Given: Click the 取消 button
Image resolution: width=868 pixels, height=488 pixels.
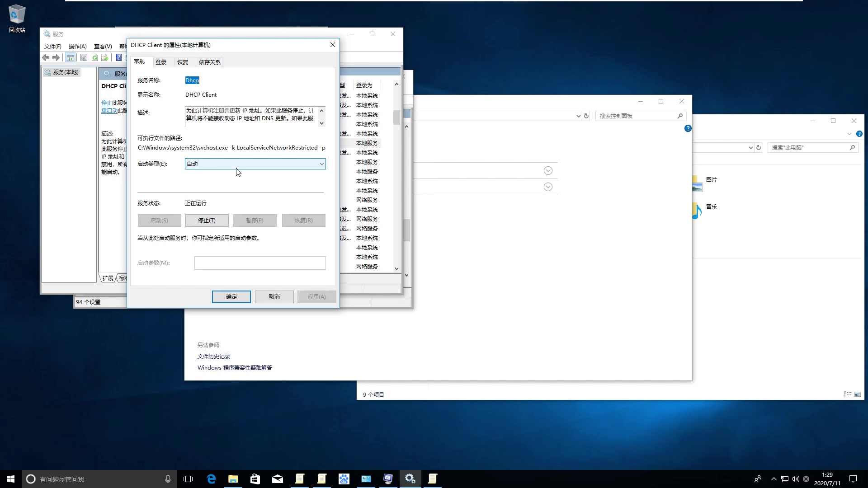Looking at the screenshot, I should (x=274, y=297).
